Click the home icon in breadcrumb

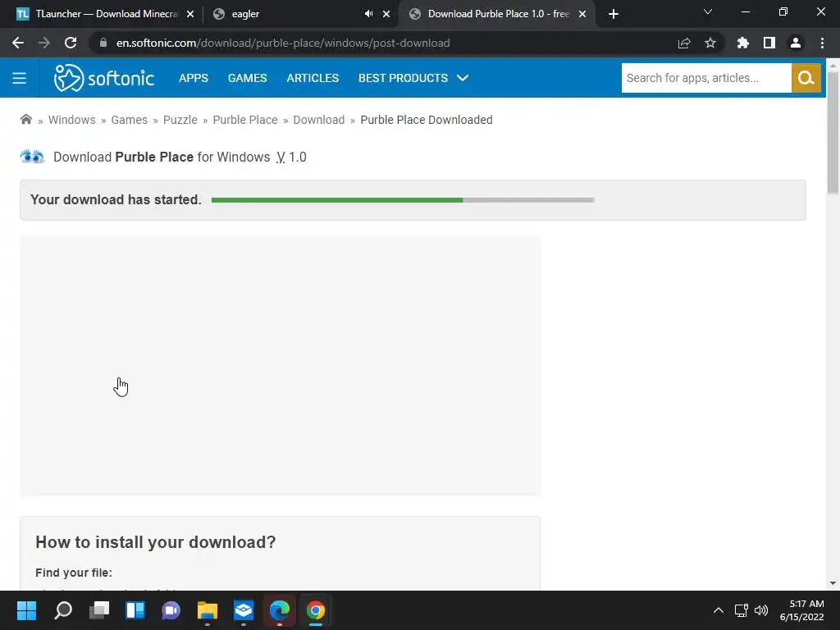[x=25, y=120]
